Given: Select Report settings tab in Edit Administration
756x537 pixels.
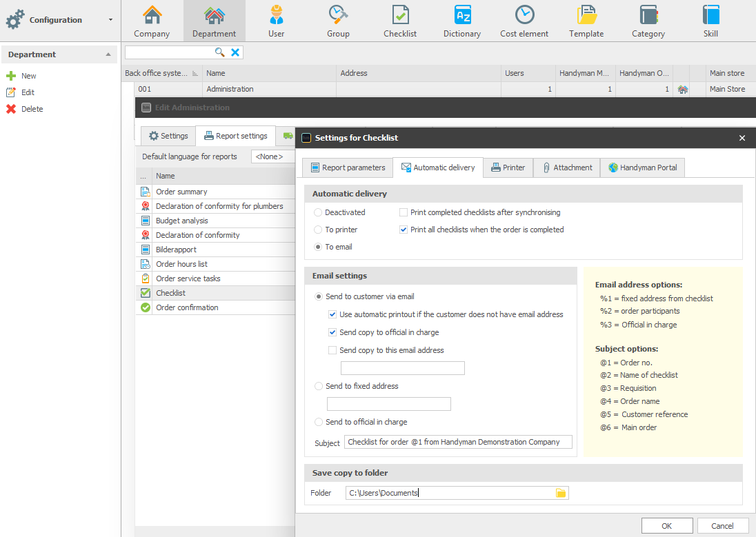Looking at the screenshot, I should pyautogui.click(x=236, y=136).
